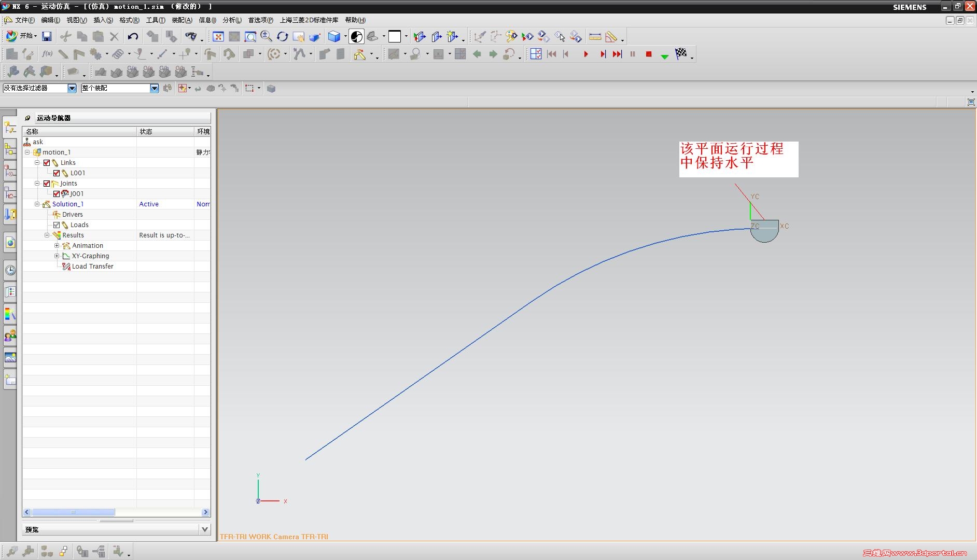Open the History clock sidebar tab
Image resolution: width=977 pixels, height=560 pixels.
pos(10,270)
